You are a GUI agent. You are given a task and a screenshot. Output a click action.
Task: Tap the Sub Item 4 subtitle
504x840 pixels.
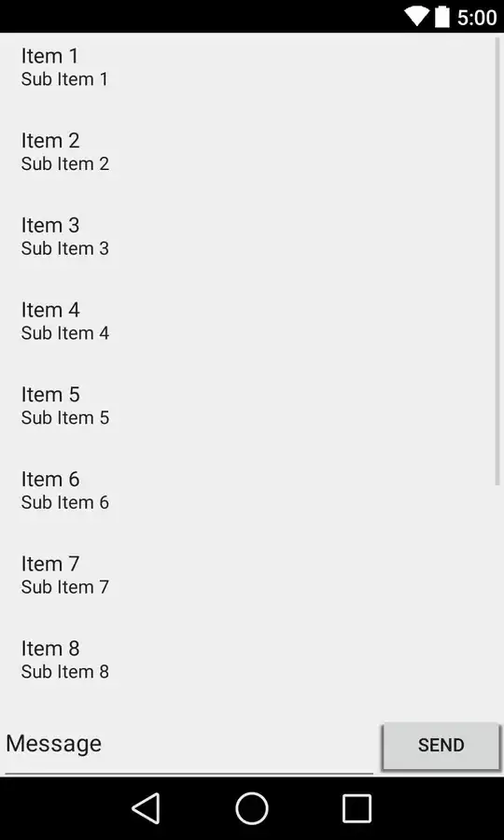tap(64, 333)
